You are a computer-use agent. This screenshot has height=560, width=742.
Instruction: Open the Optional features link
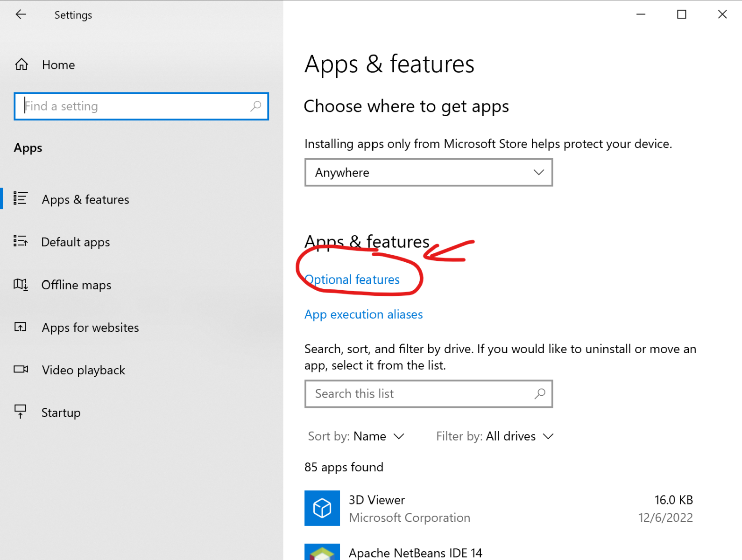pos(353,280)
